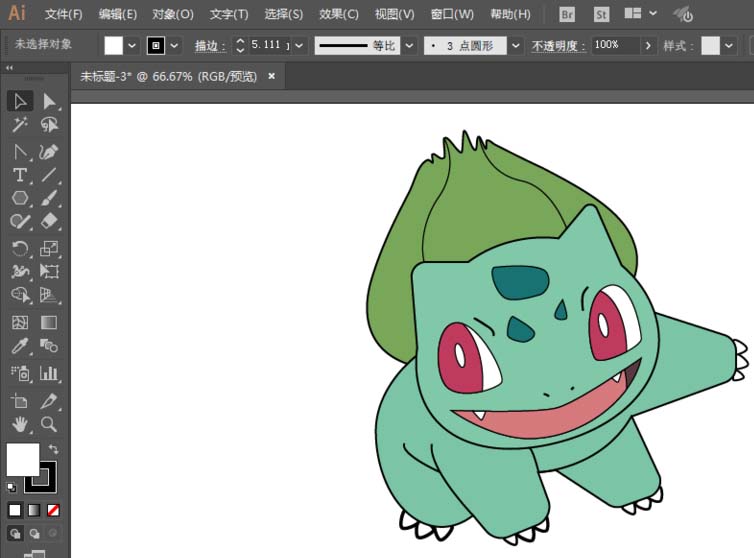
Task: Expand the fill color dropdown
Action: click(x=132, y=46)
